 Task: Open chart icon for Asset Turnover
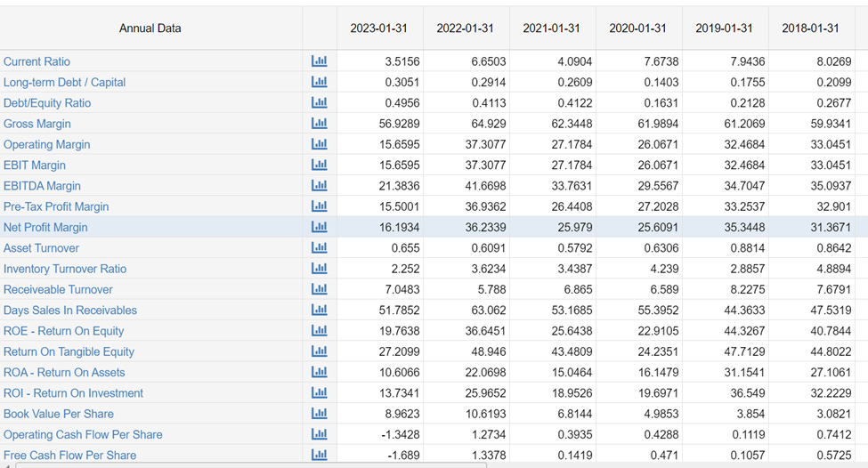(x=320, y=248)
